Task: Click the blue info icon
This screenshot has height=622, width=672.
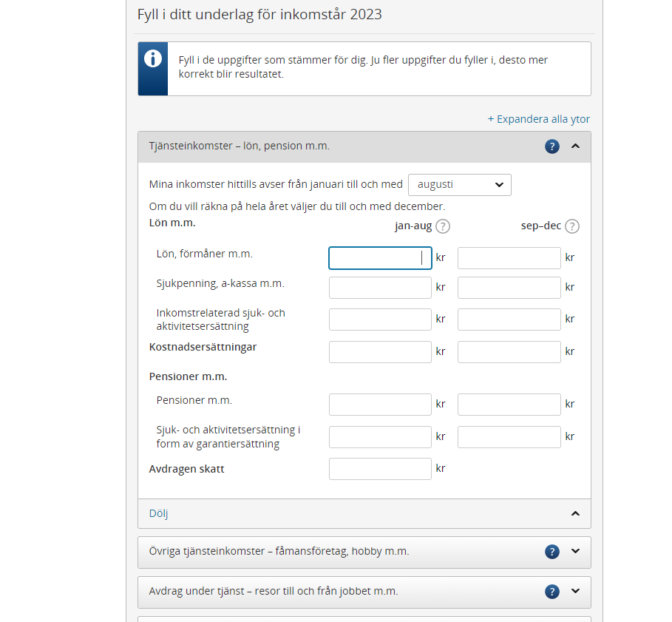Action: (153, 59)
